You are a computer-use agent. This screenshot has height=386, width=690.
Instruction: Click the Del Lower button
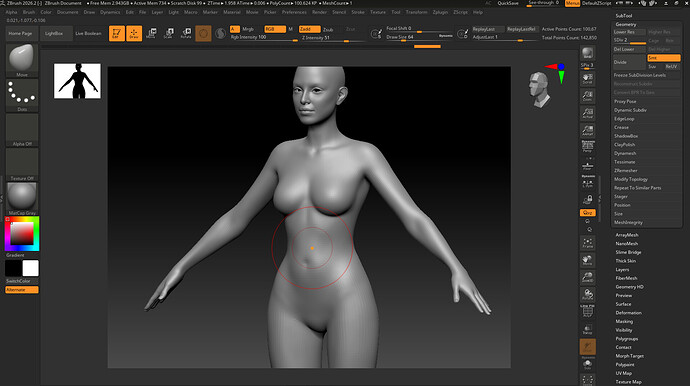(x=630, y=49)
